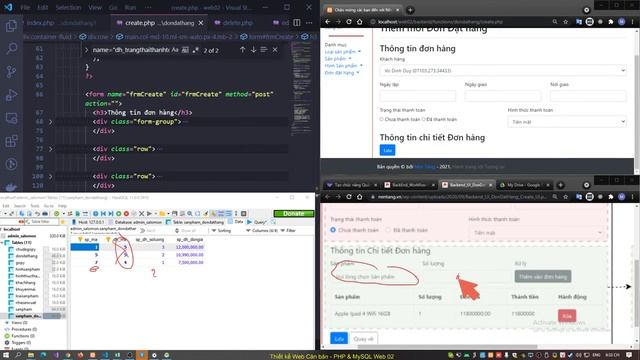Screen dimensions: 640x360
Task: Open the Windows Start menu
Action: pos(6,355)
